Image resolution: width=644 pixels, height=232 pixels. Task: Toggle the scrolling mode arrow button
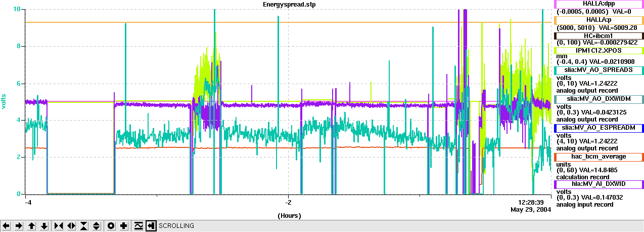151,226
